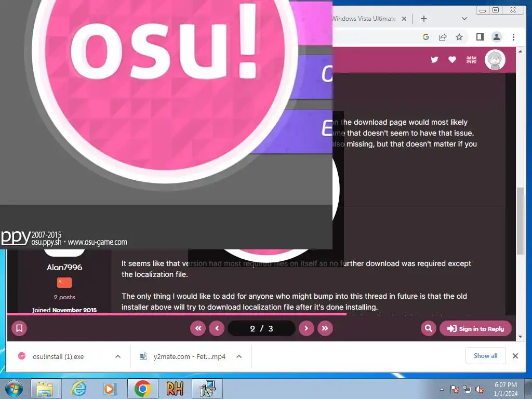Close the downloads bar
The image size is (532, 399).
515,356
